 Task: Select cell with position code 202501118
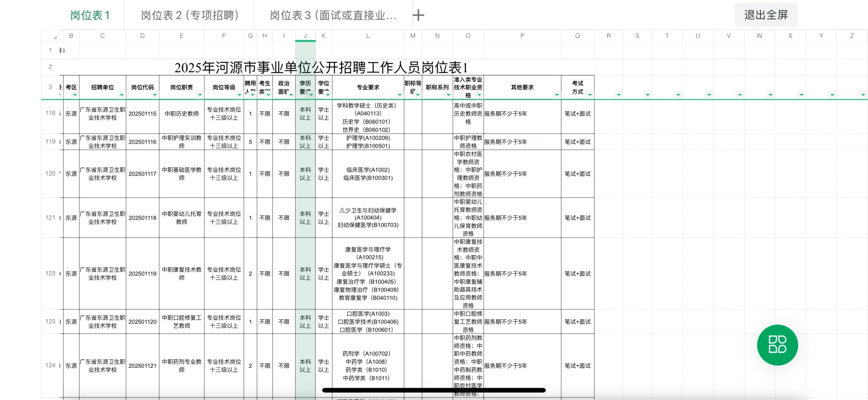pyautogui.click(x=142, y=218)
